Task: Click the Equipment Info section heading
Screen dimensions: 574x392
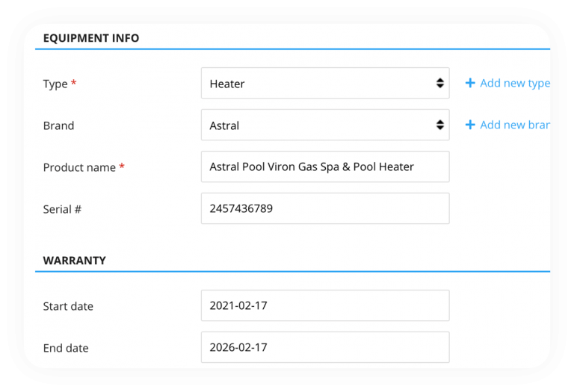Action: (91, 38)
